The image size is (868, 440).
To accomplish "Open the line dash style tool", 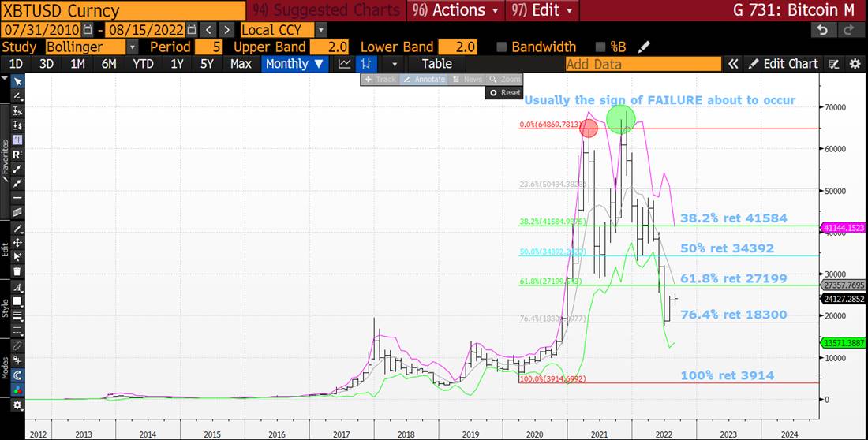I will (17, 330).
